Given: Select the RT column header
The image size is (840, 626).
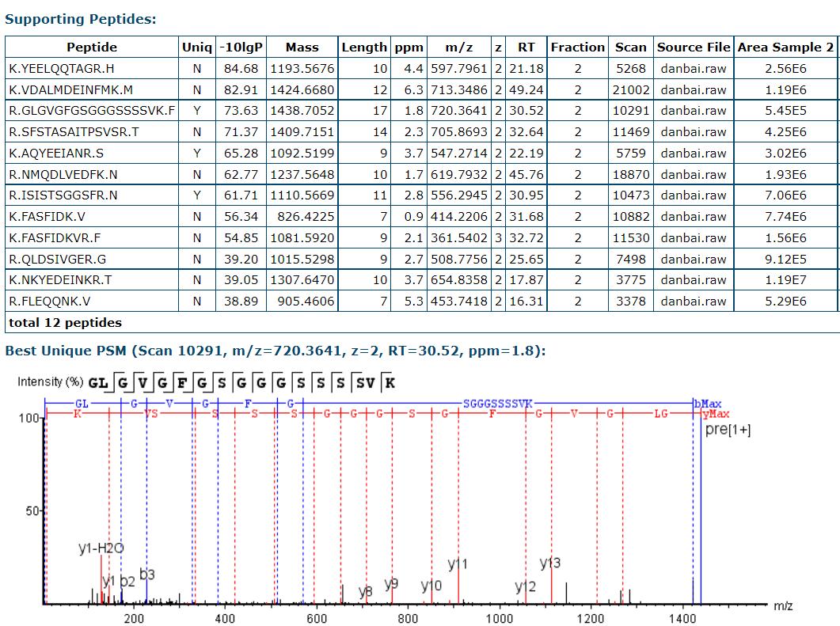Looking at the screenshot, I should pos(526,47).
